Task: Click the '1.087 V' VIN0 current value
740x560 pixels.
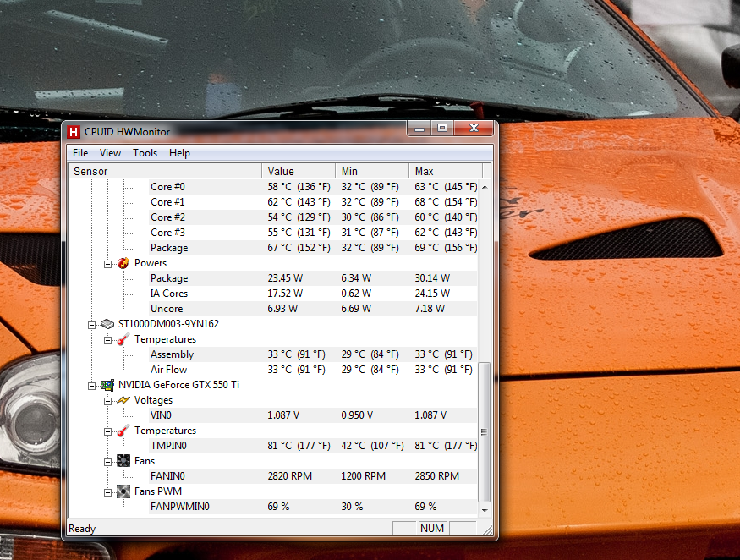Action: (283, 415)
